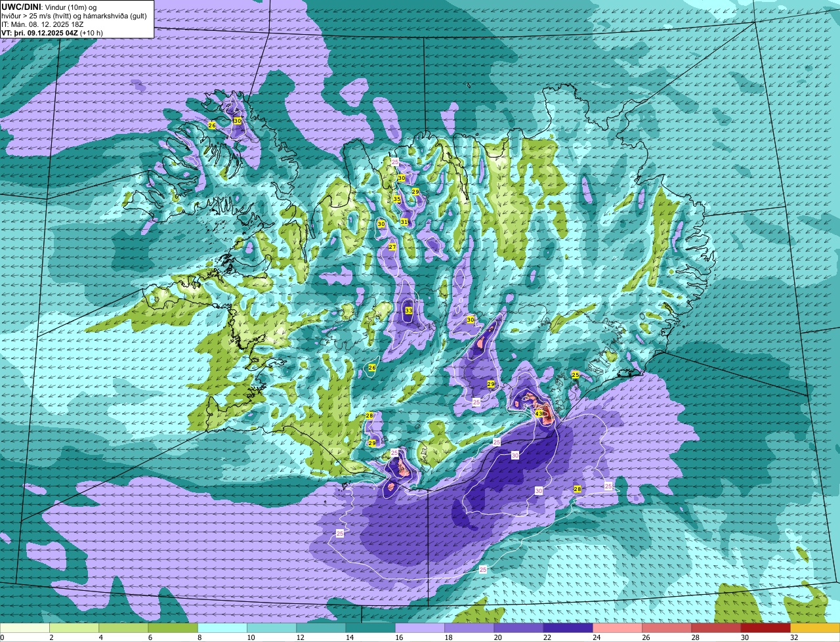Click the orange above-32 legend swatch
Screen dimensions: 840x642
click(x=815, y=628)
